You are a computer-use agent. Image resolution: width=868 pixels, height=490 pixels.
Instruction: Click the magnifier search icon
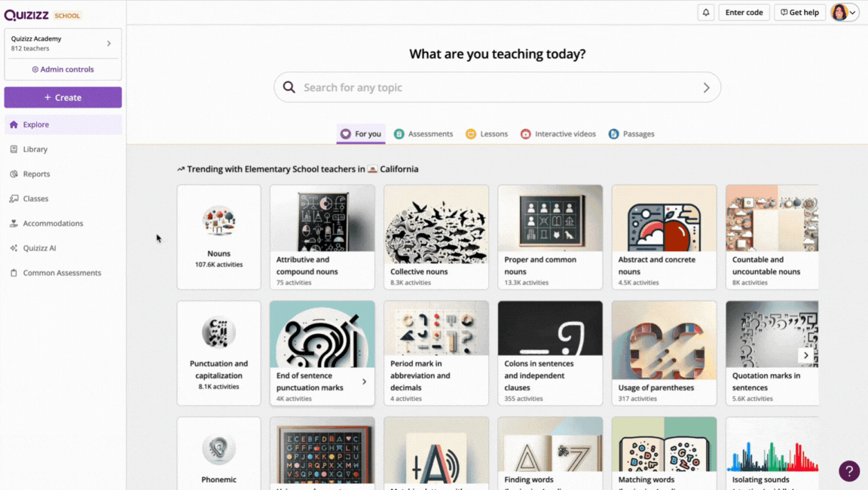coord(289,87)
